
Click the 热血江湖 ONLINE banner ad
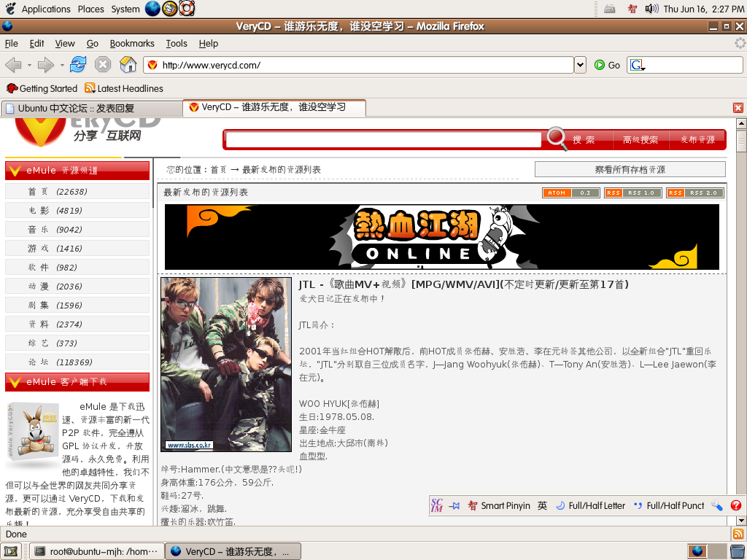pyautogui.click(x=441, y=237)
